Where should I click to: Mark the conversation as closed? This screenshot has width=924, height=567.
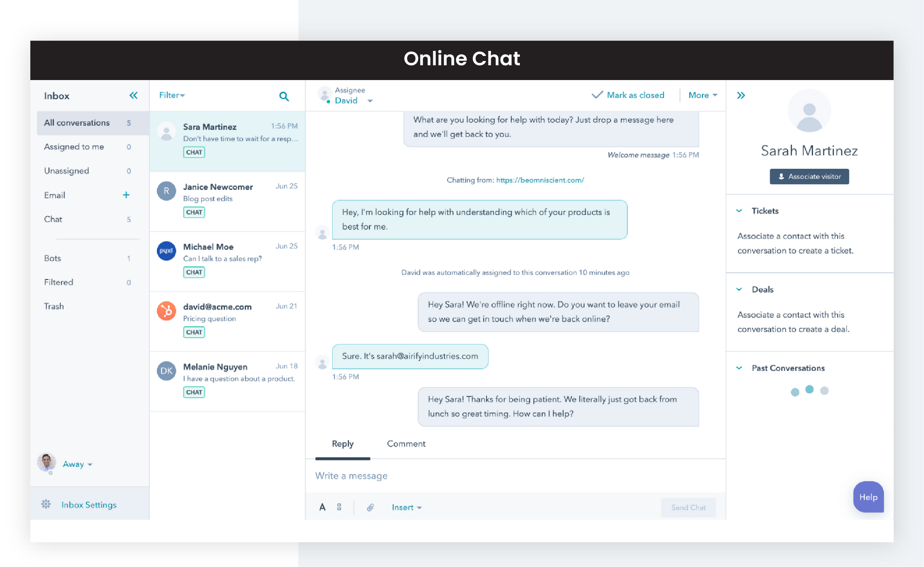coord(628,95)
